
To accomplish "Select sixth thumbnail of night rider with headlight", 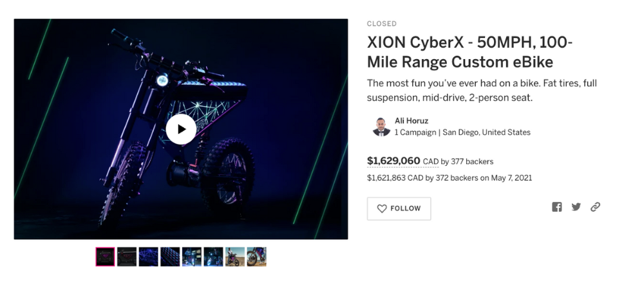I will [x=213, y=257].
